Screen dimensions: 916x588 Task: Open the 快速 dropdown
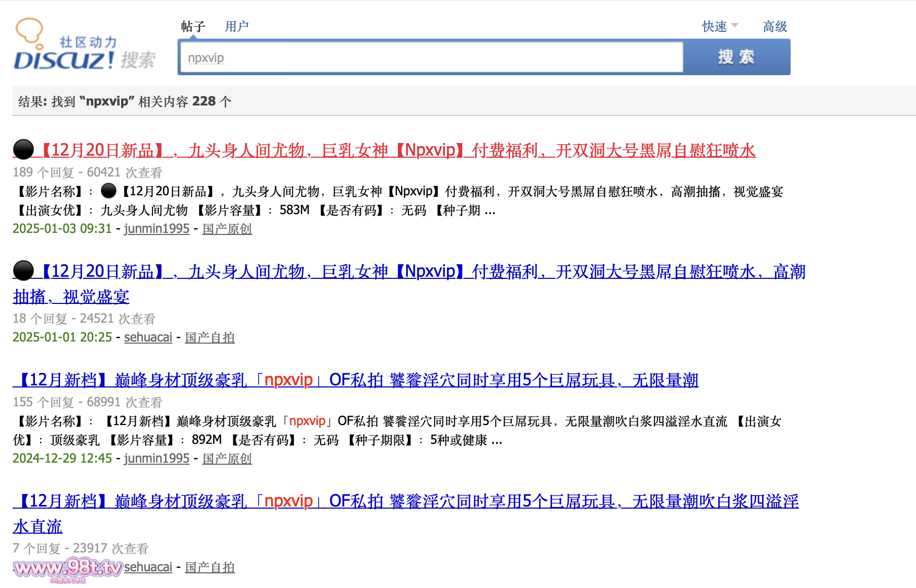tap(720, 27)
